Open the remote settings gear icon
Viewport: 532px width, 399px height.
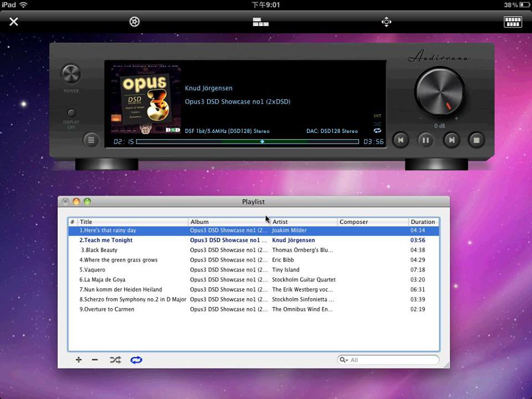click(x=134, y=22)
